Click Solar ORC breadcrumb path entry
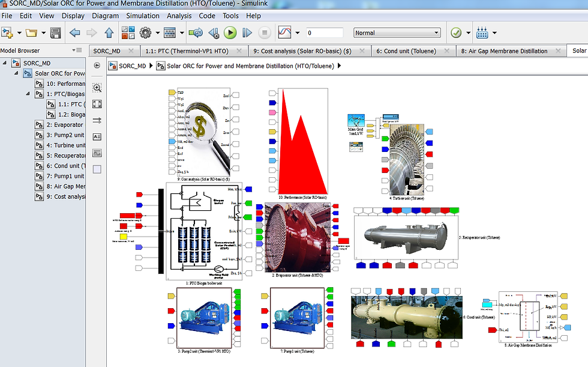This screenshot has height=367, width=588. click(x=250, y=66)
